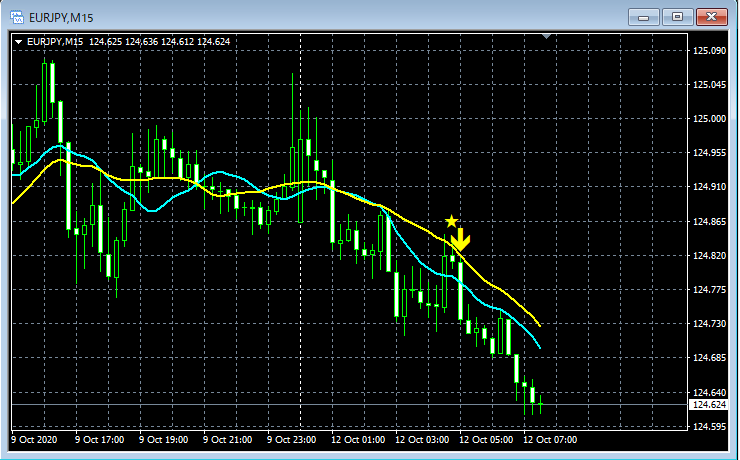740x460 pixels.
Task: Click the 124.775 price scale label
Action: click(709, 289)
